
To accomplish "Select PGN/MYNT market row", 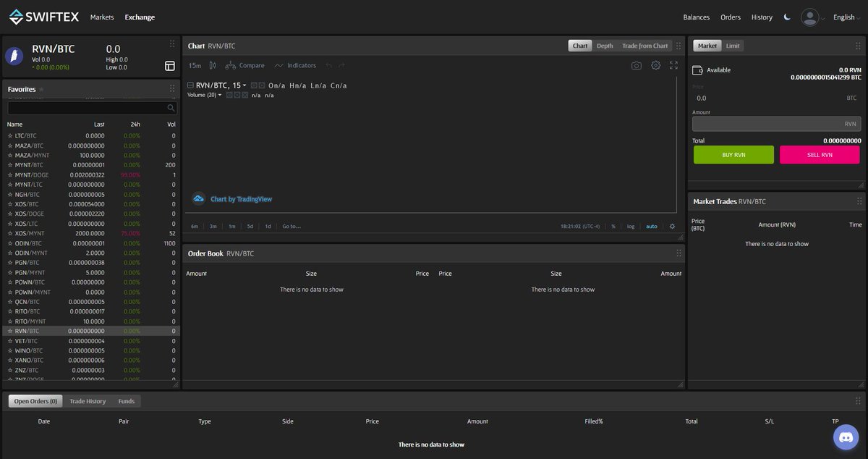I will [x=90, y=272].
